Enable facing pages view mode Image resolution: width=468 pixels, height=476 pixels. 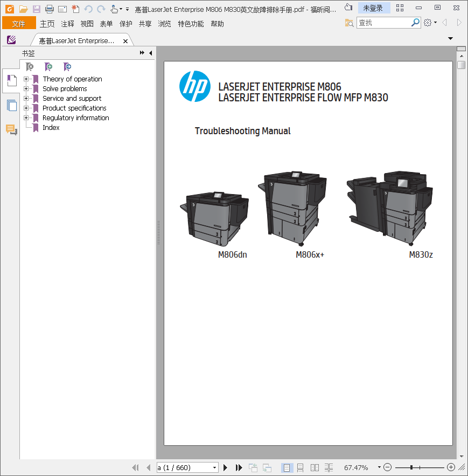tap(315, 468)
